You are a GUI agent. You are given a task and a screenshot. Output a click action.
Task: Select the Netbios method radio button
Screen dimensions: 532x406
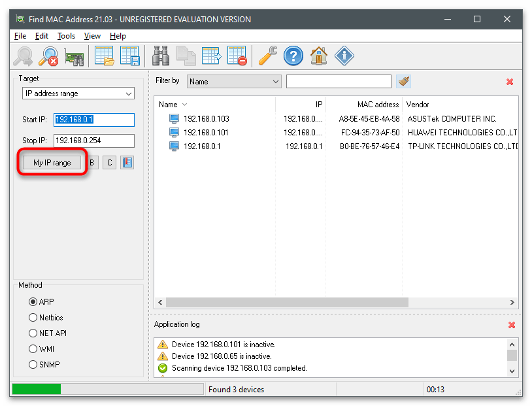click(33, 317)
